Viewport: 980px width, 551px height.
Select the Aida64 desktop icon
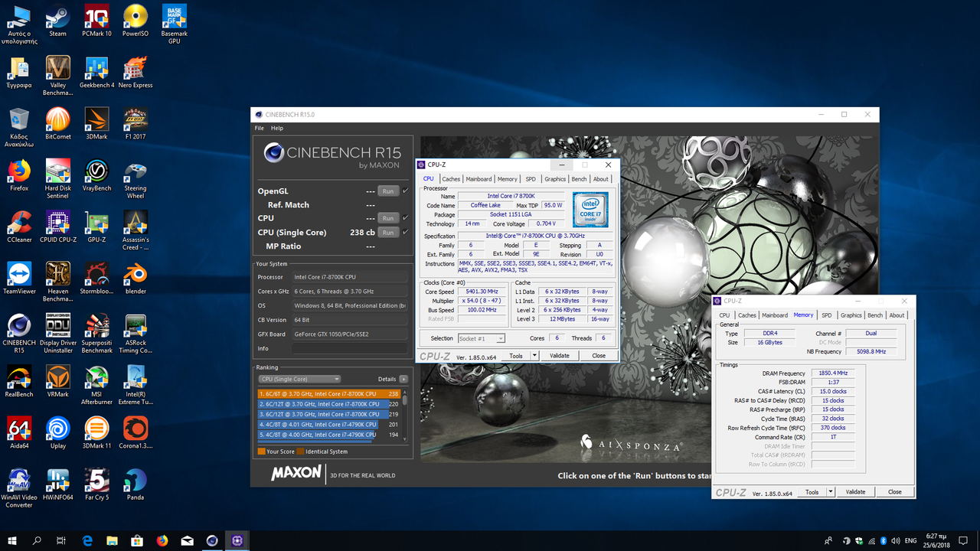19,432
